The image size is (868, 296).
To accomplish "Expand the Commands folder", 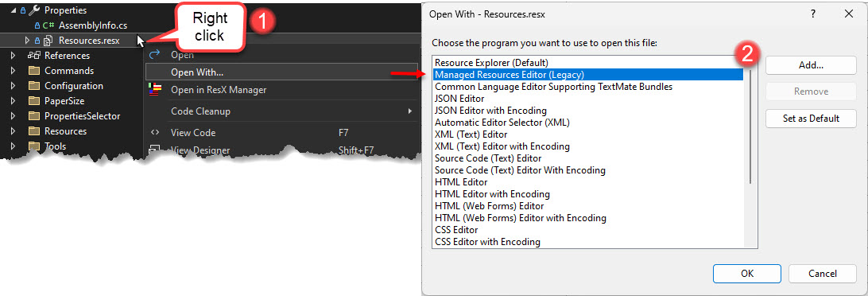I will [x=14, y=70].
